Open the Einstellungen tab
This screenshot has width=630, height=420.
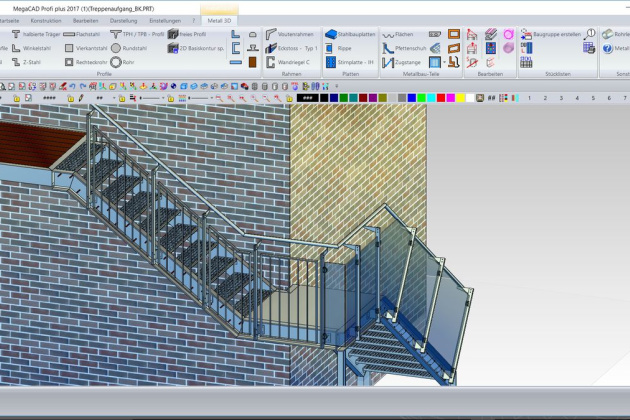tap(165, 20)
